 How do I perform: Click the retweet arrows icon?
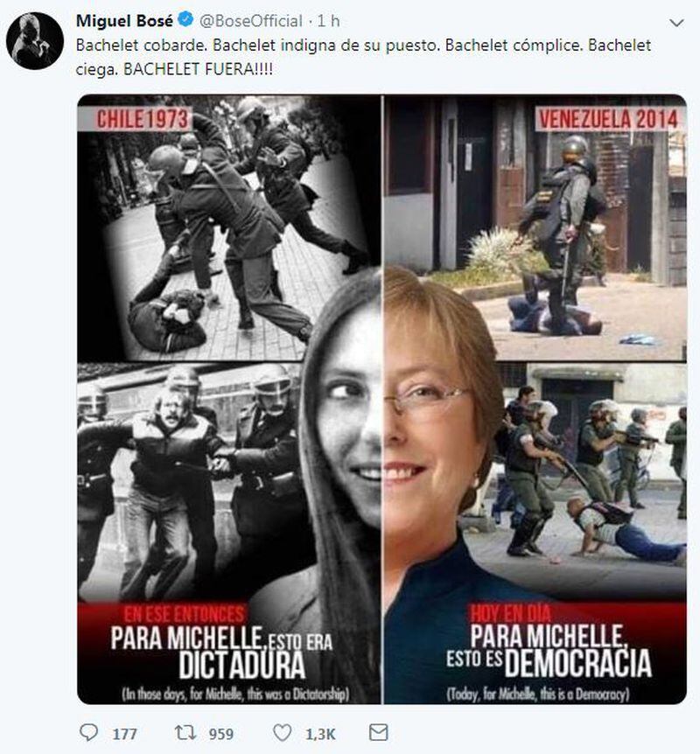(185, 732)
